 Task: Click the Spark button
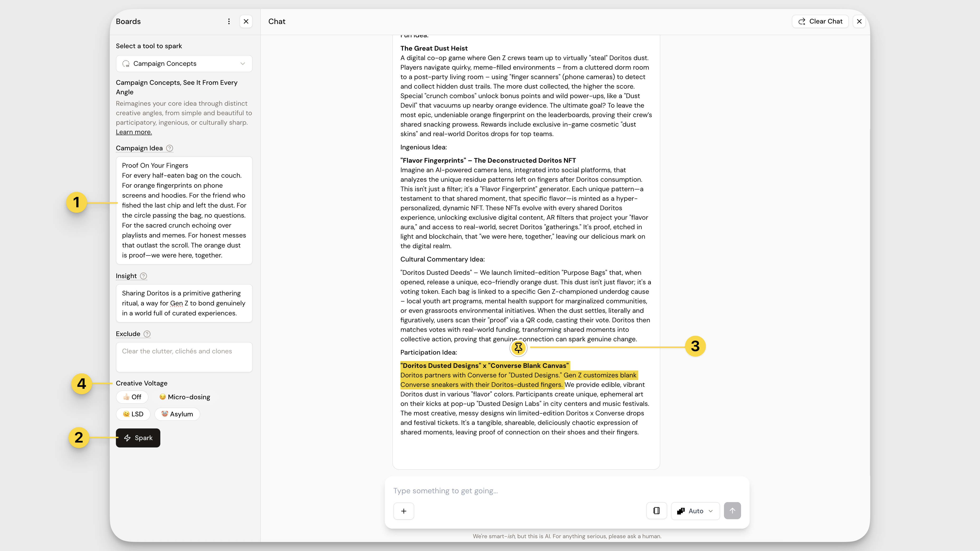(x=138, y=438)
